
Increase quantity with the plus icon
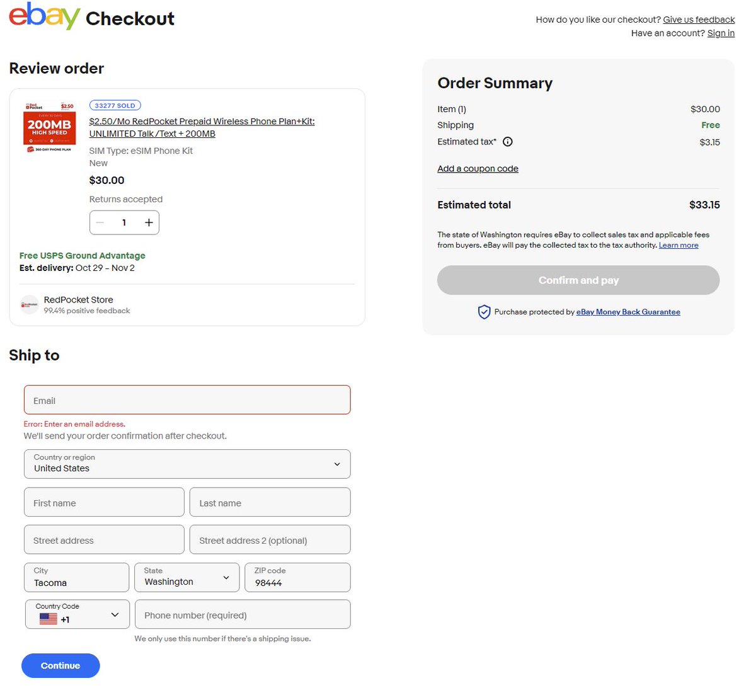point(149,222)
